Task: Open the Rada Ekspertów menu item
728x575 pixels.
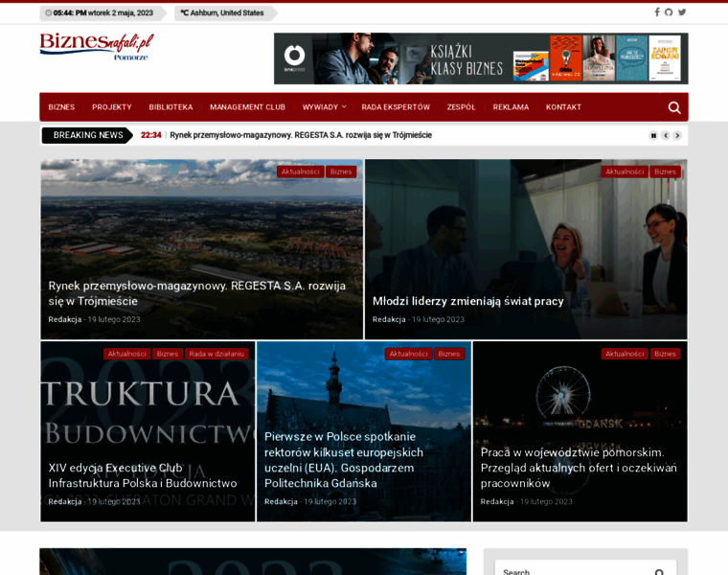Action: click(x=396, y=107)
